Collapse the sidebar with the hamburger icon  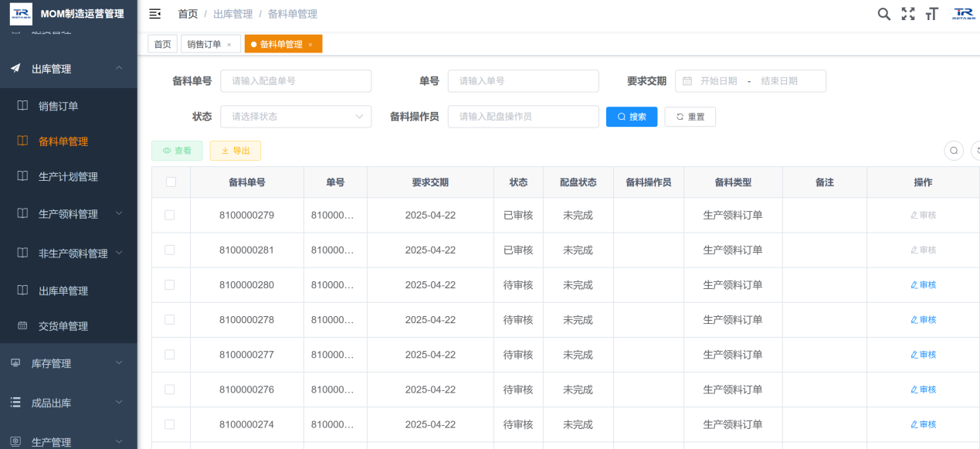(x=155, y=14)
